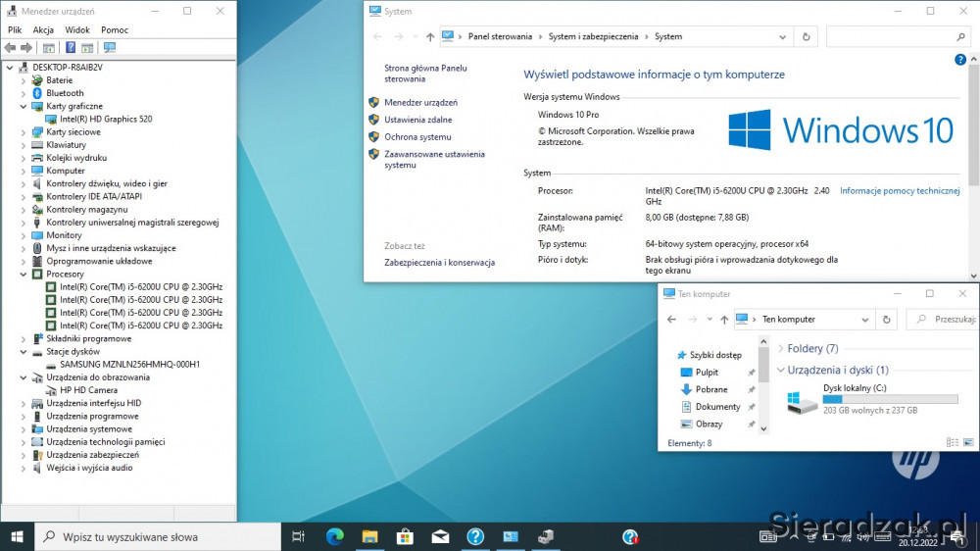This screenshot has height=551, width=980.
Task: Click Informacje pomocy technicznej link
Action: pos(900,191)
